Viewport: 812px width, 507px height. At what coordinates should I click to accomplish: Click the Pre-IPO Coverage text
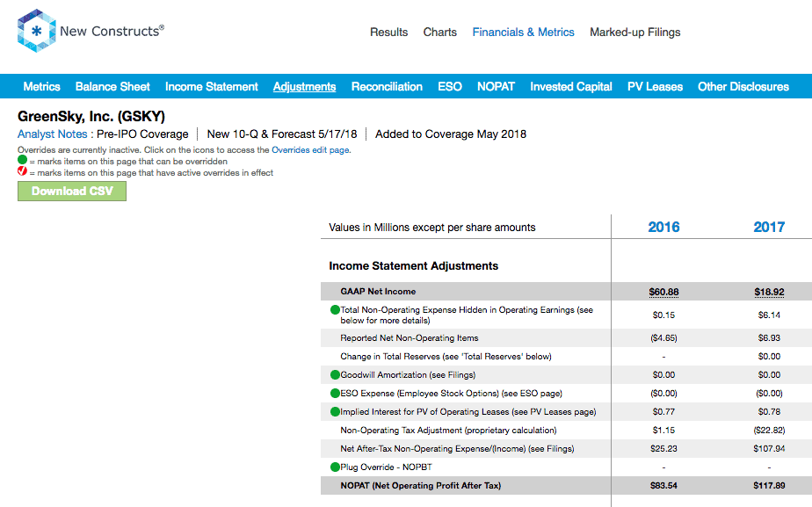(142, 134)
